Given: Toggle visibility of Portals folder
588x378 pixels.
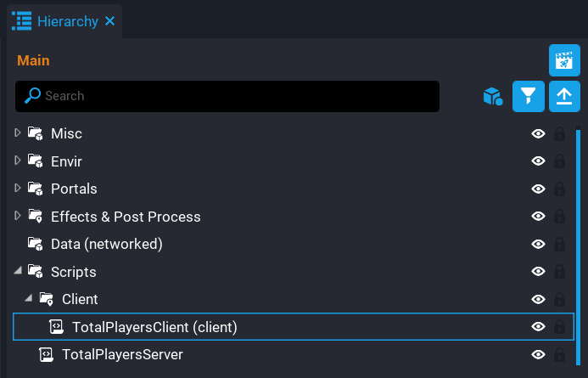Looking at the screenshot, I should pyautogui.click(x=538, y=189).
